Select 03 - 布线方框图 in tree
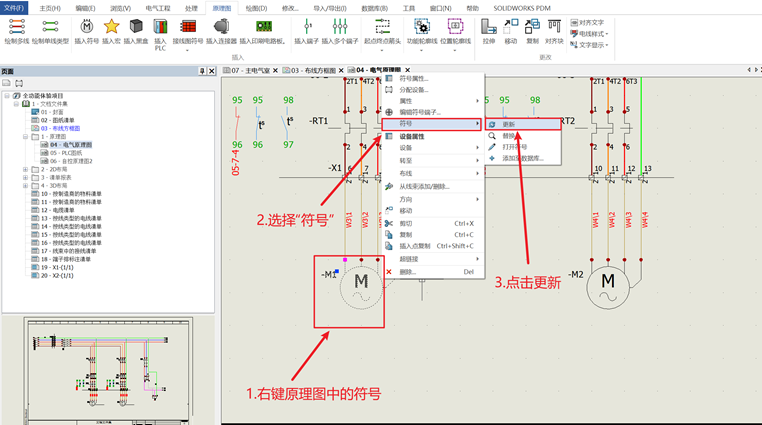The image size is (762, 425). click(x=60, y=128)
